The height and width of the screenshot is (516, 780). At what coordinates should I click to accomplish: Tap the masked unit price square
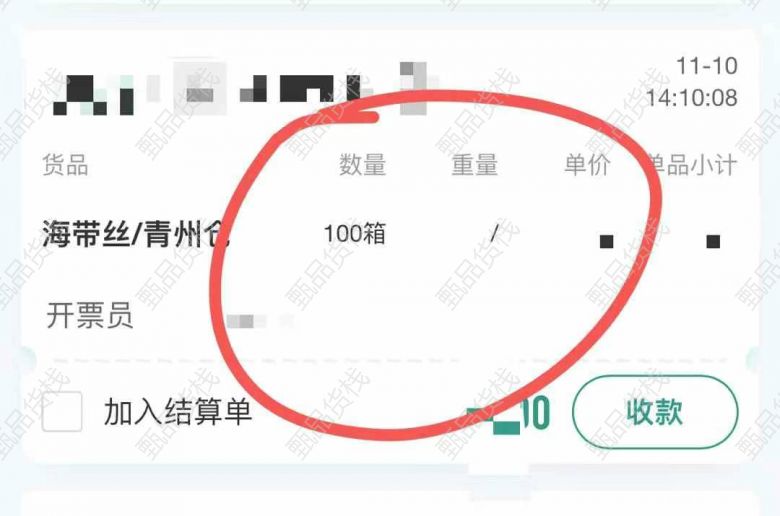pyautogui.click(x=606, y=242)
